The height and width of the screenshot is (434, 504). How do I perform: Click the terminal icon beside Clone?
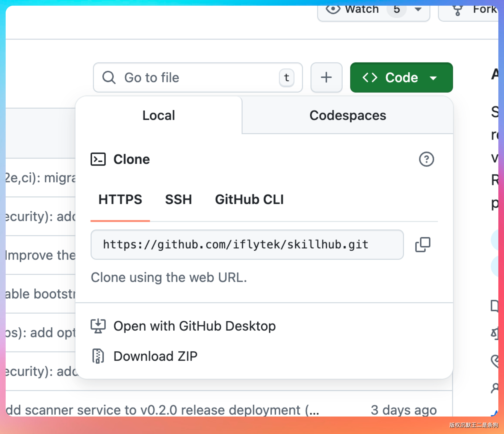click(x=98, y=159)
